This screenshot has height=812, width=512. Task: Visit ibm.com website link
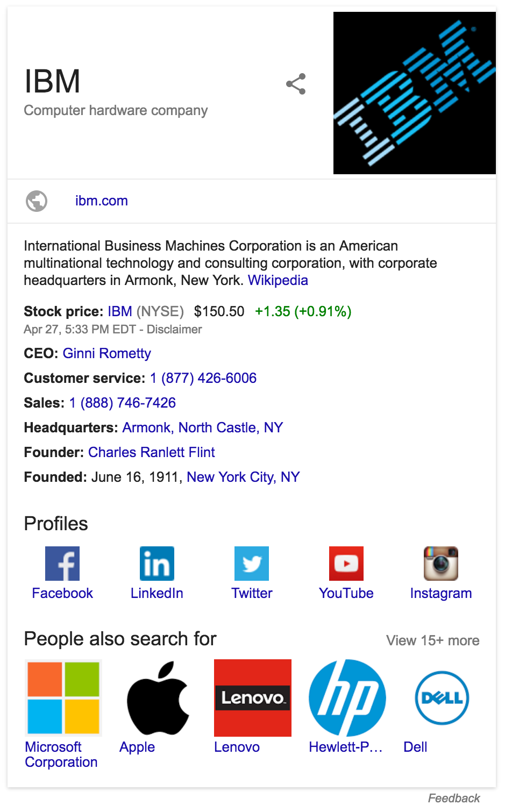point(102,201)
